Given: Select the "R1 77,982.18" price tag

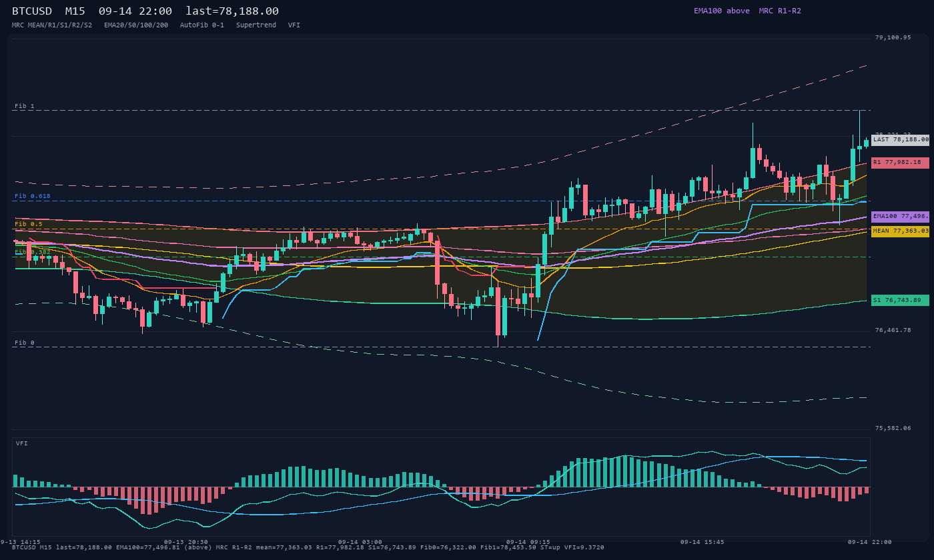Looking at the screenshot, I should point(900,163).
